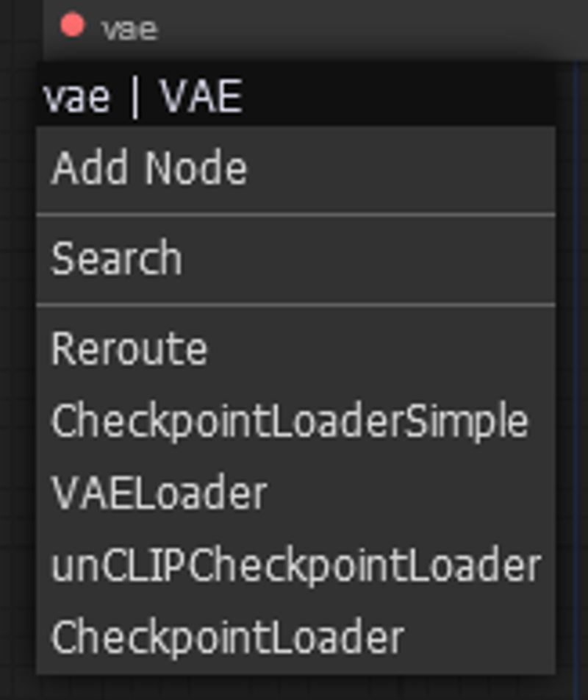The height and width of the screenshot is (700, 588).
Task: Click empty canvas grid left of the menu
Action: tap(18, 357)
